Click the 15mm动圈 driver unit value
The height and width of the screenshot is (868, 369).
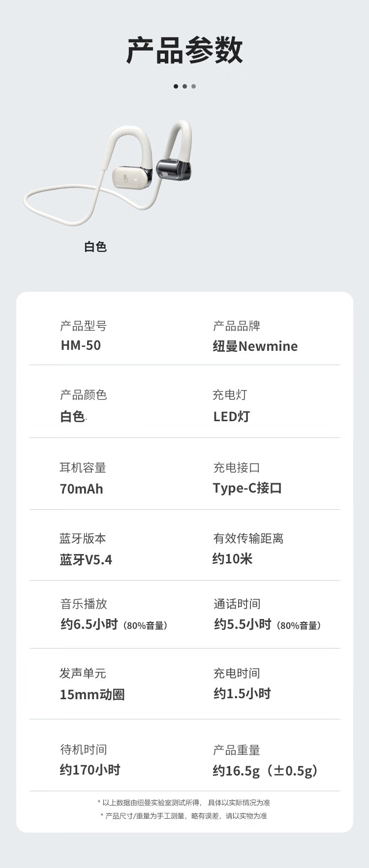(92, 695)
